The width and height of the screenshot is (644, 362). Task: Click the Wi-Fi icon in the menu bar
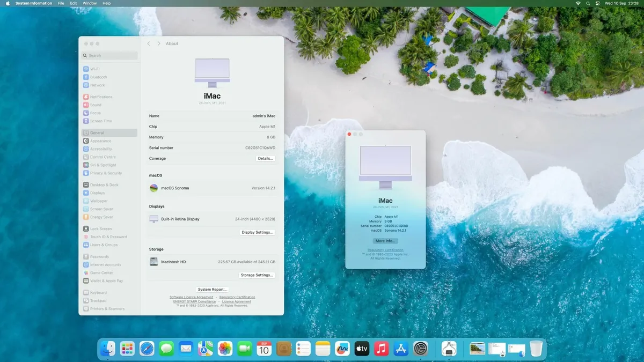(x=578, y=3)
